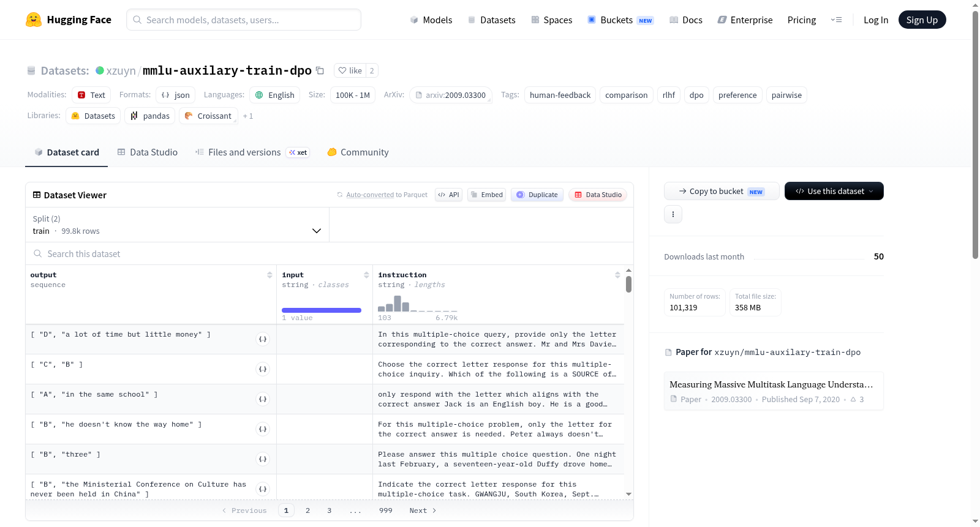Jump to page 999 of dataset rows

pyautogui.click(x=386, y=510)
